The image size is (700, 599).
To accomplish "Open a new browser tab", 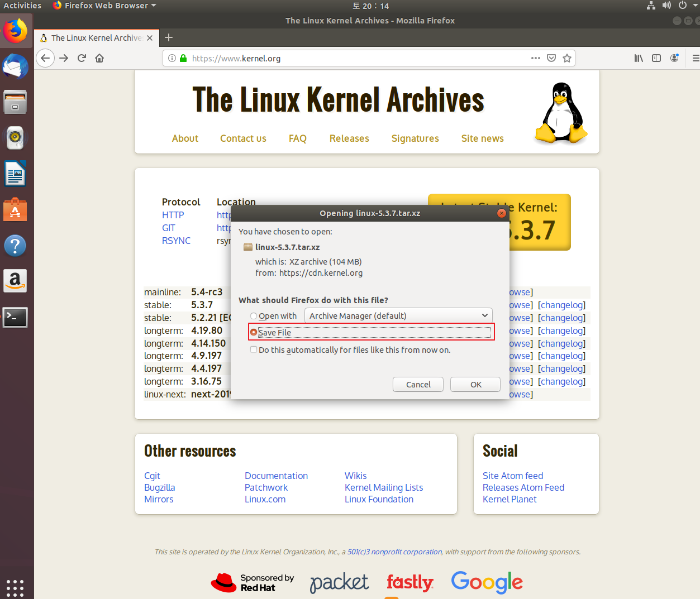I will (169, 37).
